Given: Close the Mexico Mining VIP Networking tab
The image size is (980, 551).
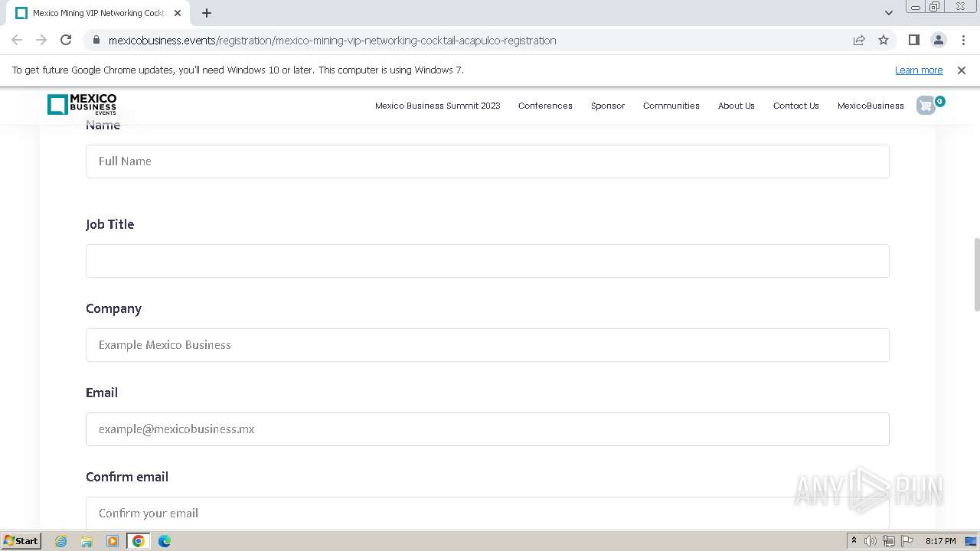Looking at the screenshot, I should [x=178, y=13].
